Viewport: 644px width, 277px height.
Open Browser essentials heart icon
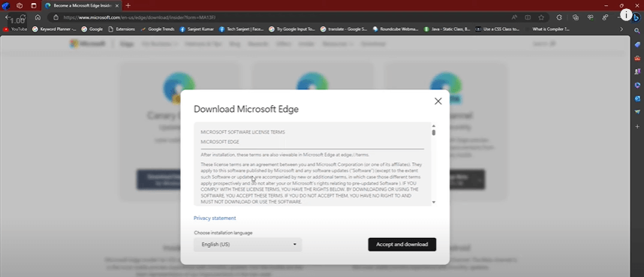point(590,17)
